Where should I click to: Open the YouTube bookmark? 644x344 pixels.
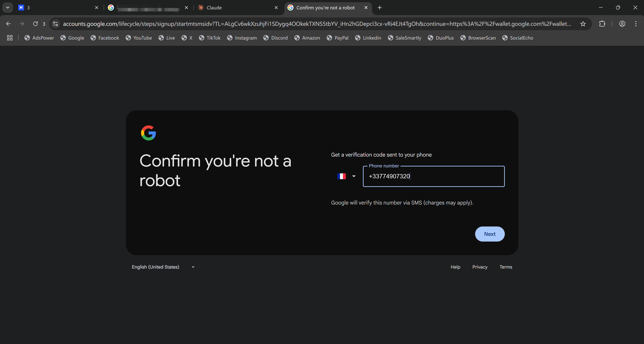pos(139,38)
